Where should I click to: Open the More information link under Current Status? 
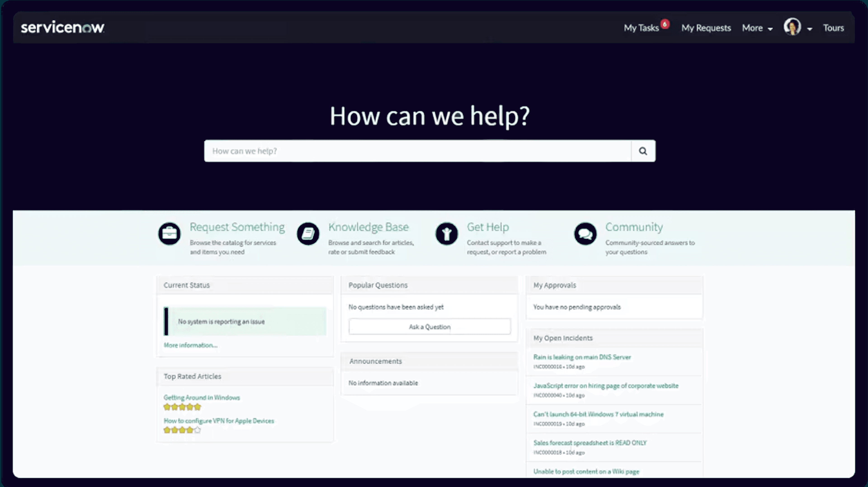190,345
